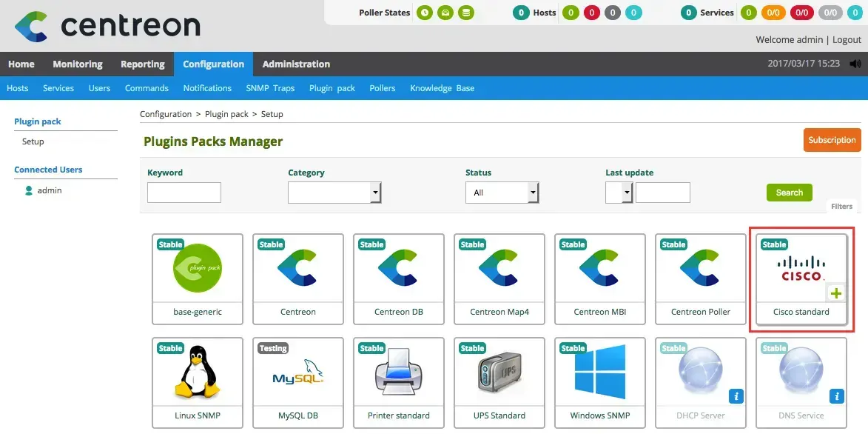Click the Testing badge on MySQL DB
This screenshot has width=868, height=434.
[273, 348]
